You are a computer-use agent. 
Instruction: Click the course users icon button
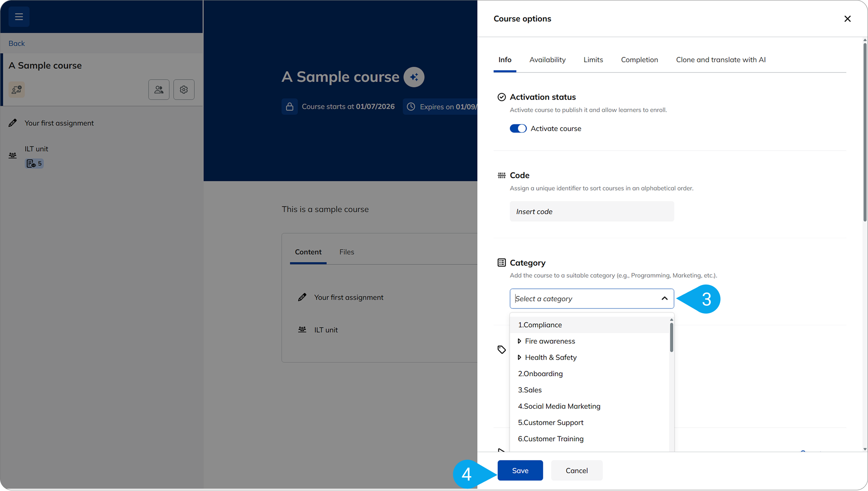click(x=159, y=89)
